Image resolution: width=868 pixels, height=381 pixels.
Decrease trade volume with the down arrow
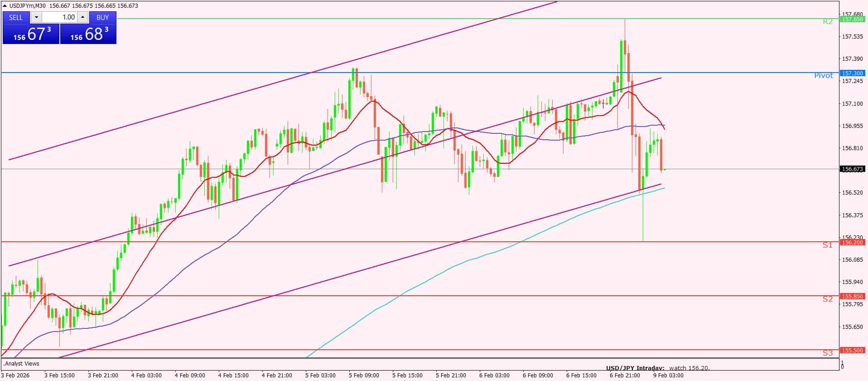(x=36, y=17)
